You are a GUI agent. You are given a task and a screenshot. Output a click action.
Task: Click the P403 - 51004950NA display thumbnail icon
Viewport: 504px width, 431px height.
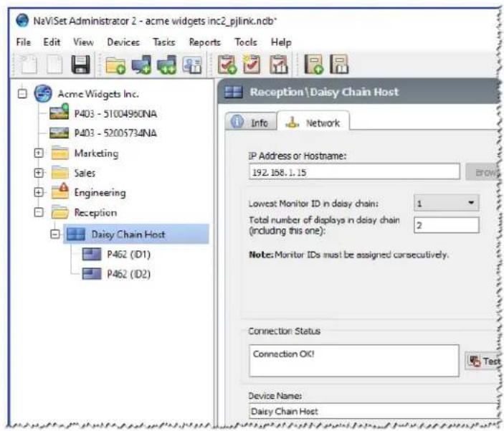point(59,112)
